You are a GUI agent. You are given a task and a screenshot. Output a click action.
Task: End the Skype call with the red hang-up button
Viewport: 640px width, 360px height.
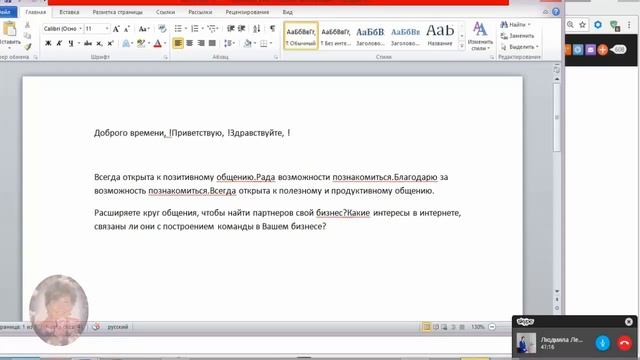(x=624, y=343)
